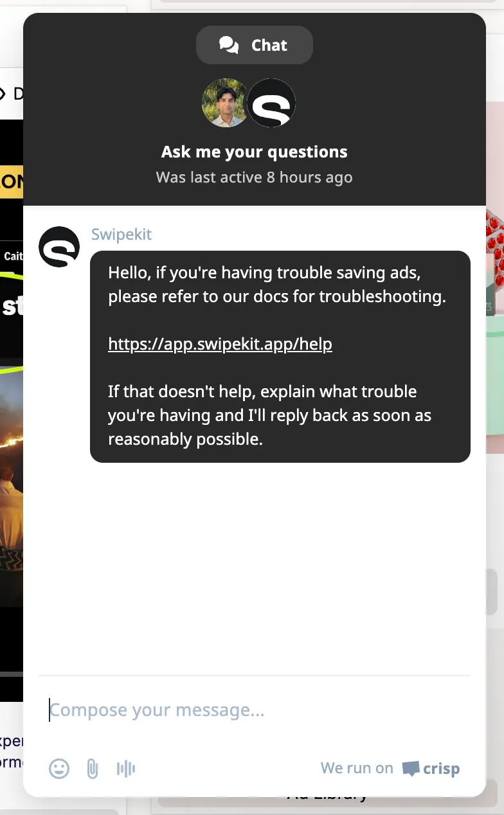The width and height of the screenshot is (504, 815).
Task: Attach a file with the paperclip icon
Action: point(93,768)
